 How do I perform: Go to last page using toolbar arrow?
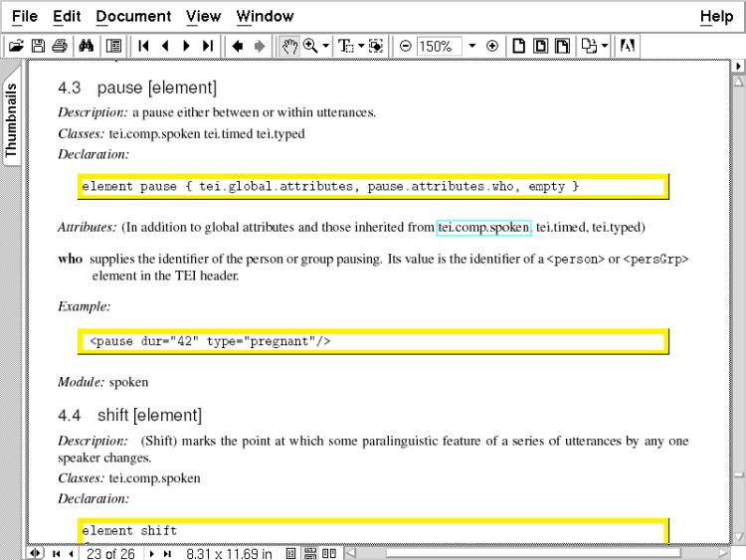pyautogui.click(x=207, y=46)
